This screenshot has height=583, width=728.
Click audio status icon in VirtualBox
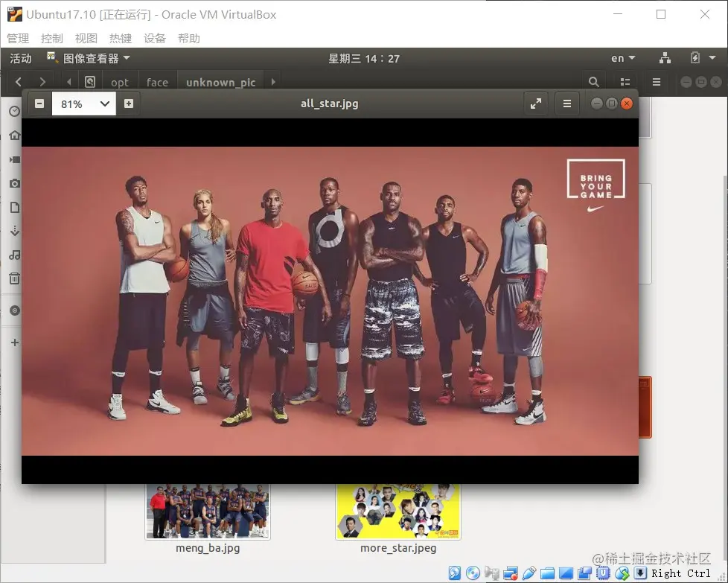[x=492, y=573]
